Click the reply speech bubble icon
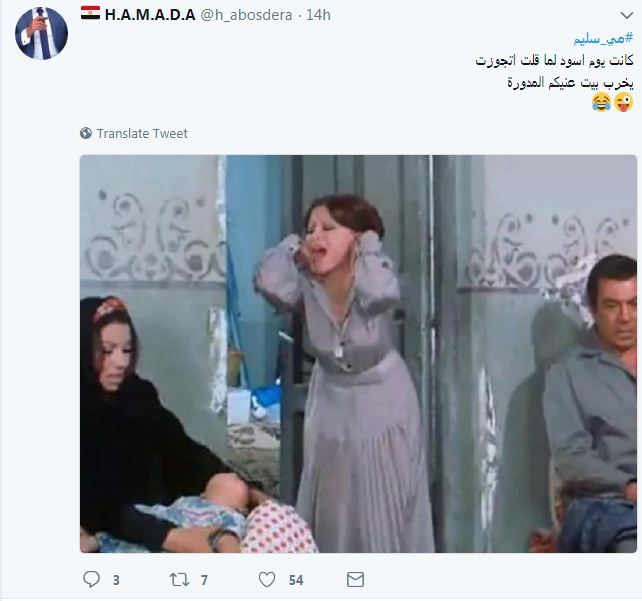The width and height of the screenshot is (642, 601). 91,579
